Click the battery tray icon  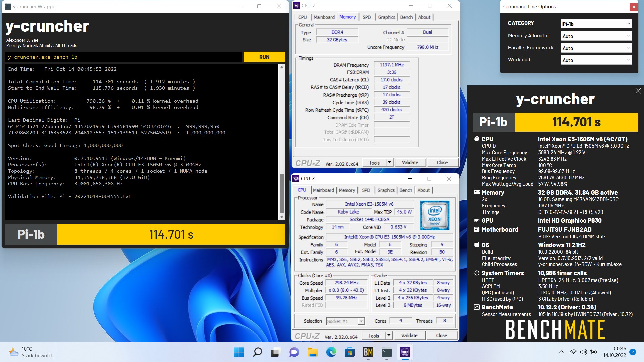594,352
